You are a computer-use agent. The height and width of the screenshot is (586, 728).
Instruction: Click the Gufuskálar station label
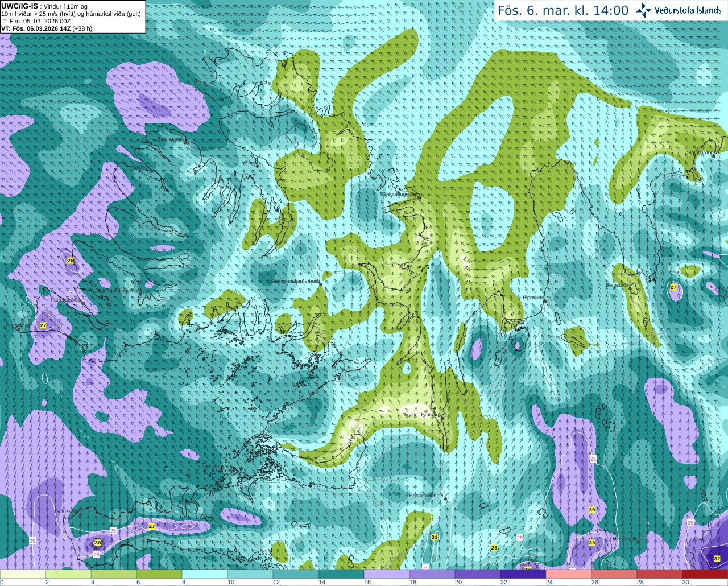[x=66, y=511]
